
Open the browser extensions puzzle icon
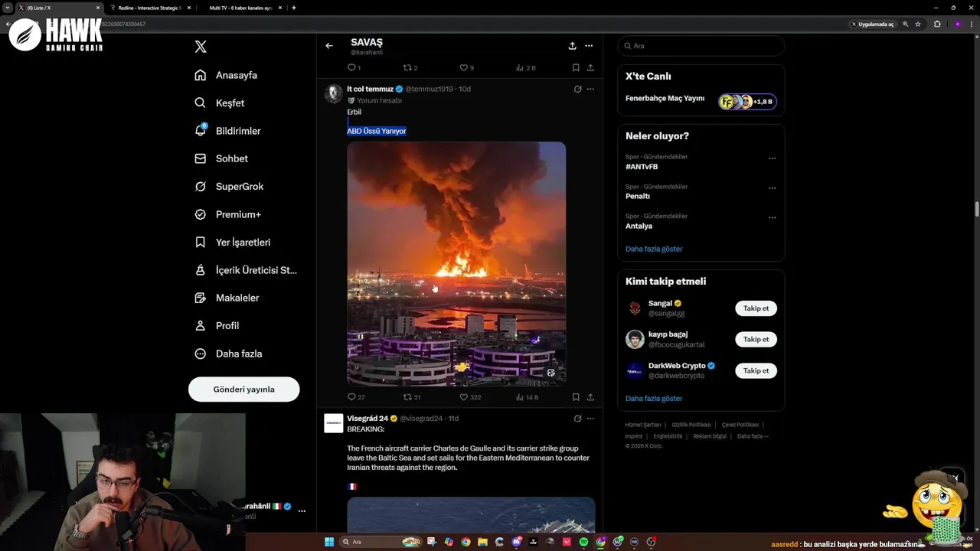click(937, 24)
